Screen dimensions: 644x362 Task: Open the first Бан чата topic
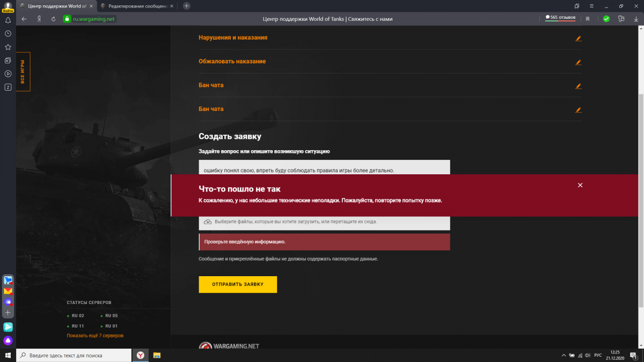(211, 85)
